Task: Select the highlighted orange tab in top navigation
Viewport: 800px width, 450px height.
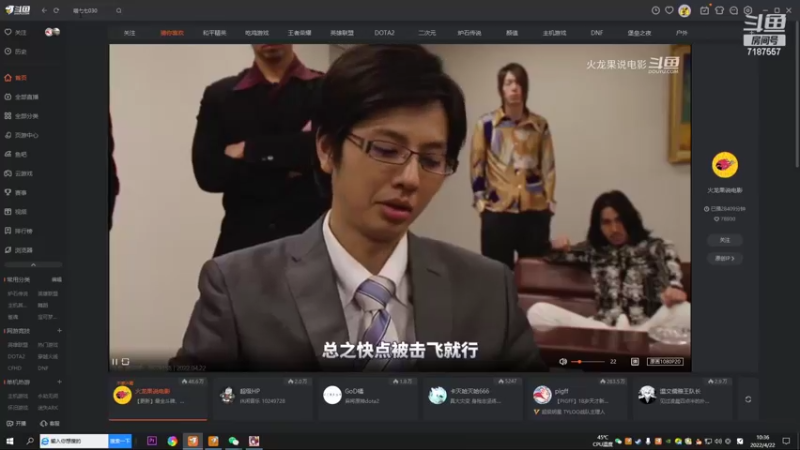Action: click(172, 33)
